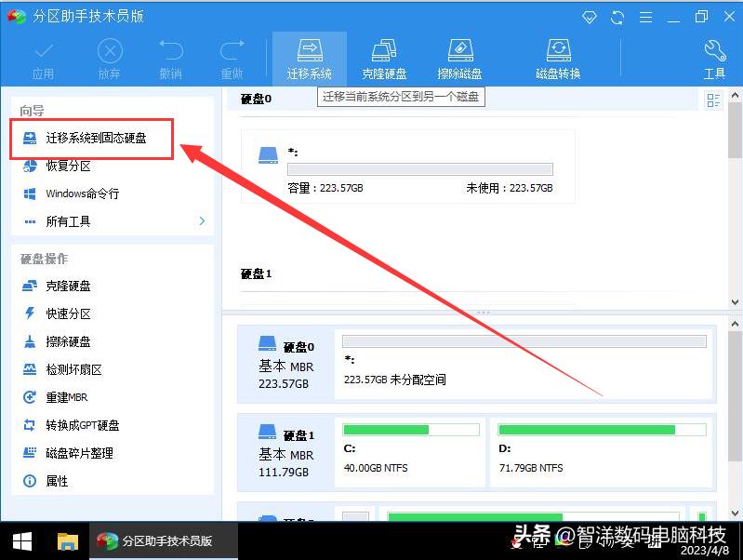The height and width of the screenshot is (560, 743).
Task: Open File Explorer from taskbar
Action: pos(67,541)
